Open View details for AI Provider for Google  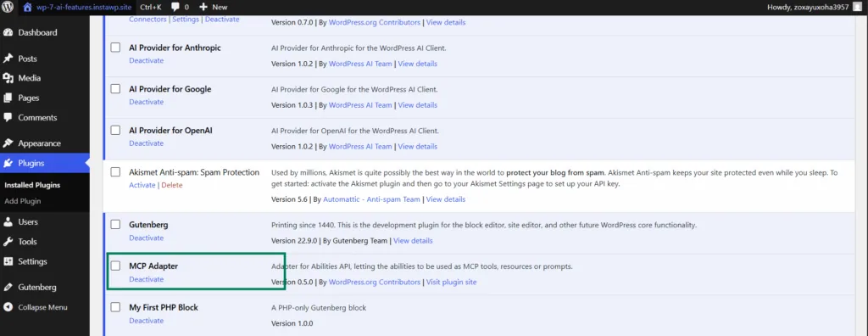[417, 105]
